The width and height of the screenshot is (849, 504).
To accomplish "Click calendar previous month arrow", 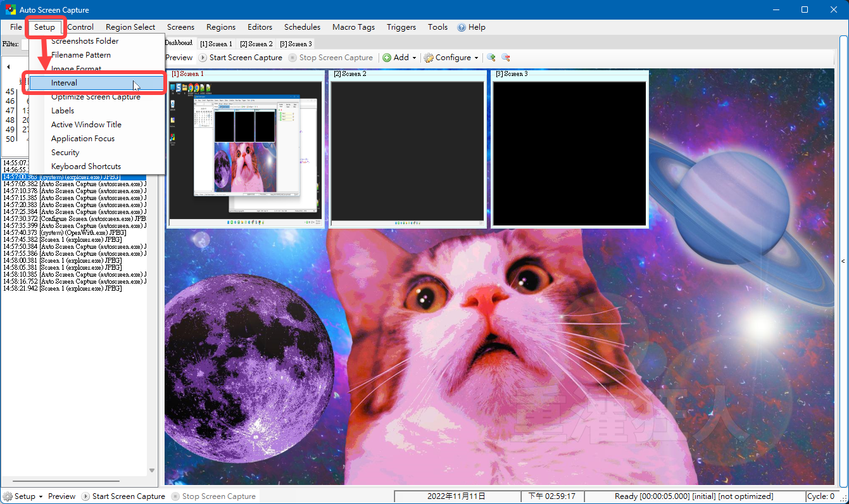I will 8,66.
